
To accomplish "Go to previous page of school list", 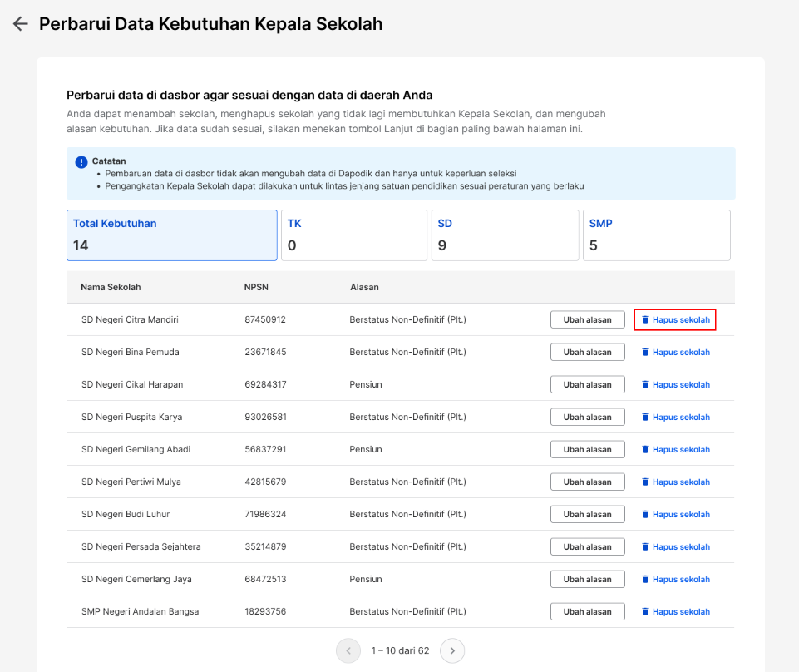I will [348, 650].
